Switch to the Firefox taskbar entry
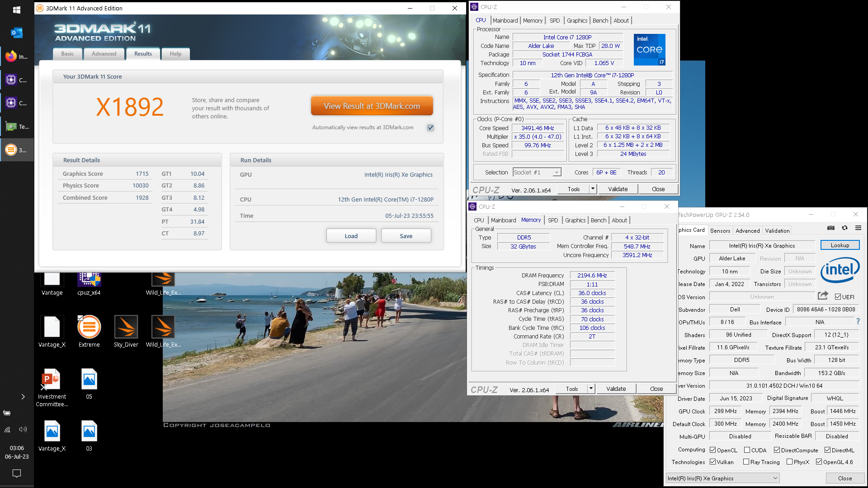This screenshot has width=868, height=488. coord(17,56)
